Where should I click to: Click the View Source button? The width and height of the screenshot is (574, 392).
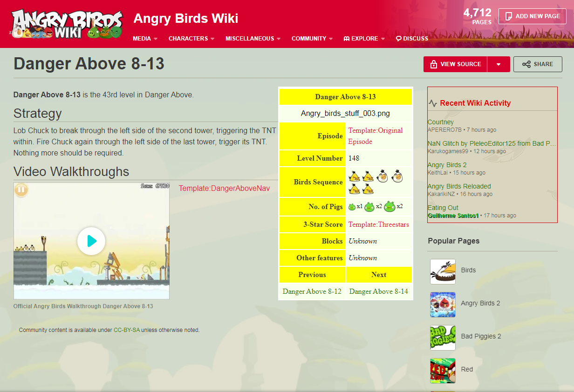click(455, 64)
